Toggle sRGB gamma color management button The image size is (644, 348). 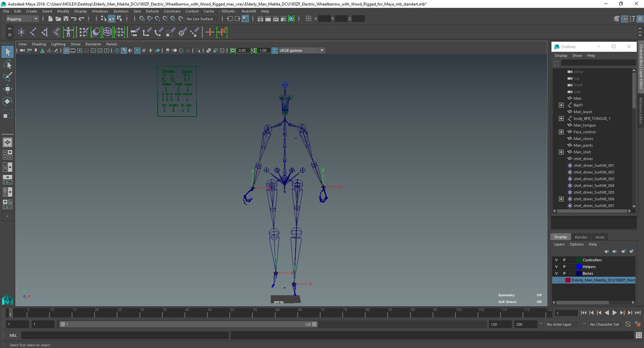(274, 51)
